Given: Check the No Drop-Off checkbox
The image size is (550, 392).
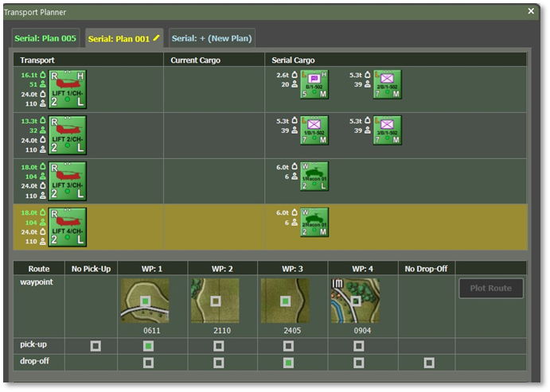Looking at the screenshot, I should 429,363.
